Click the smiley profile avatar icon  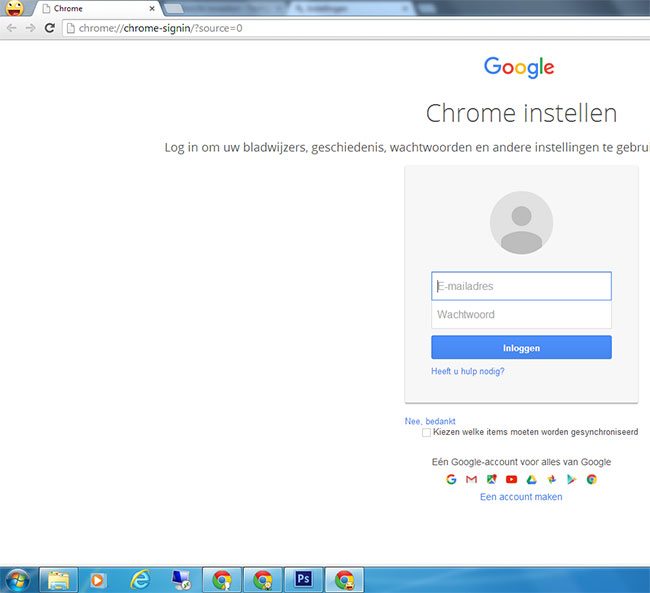[x=15, y=8]
